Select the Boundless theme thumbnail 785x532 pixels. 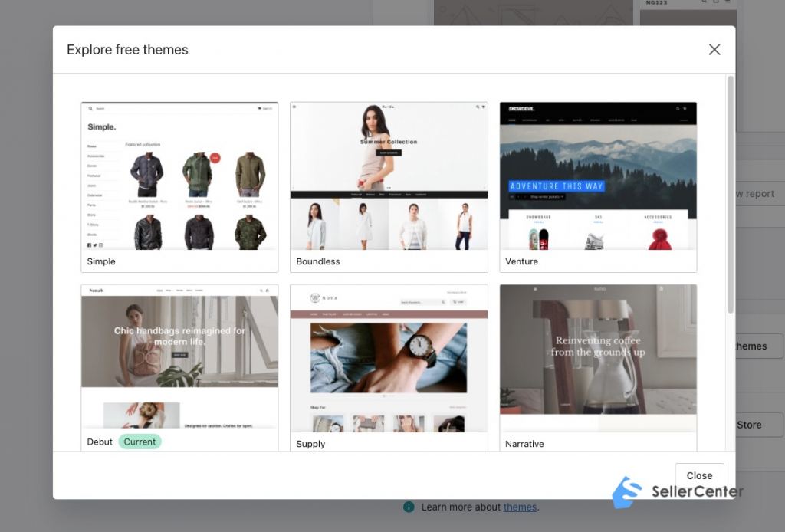point(389,176)
